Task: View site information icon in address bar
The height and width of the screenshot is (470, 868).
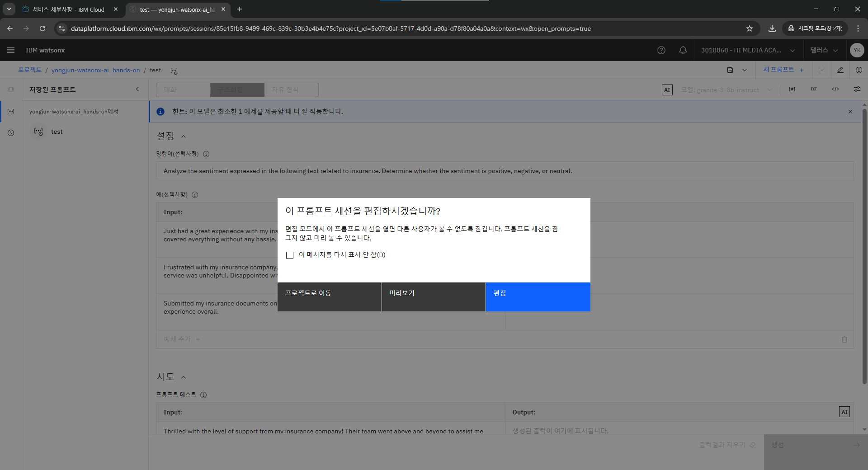Action: coord(62,28)
